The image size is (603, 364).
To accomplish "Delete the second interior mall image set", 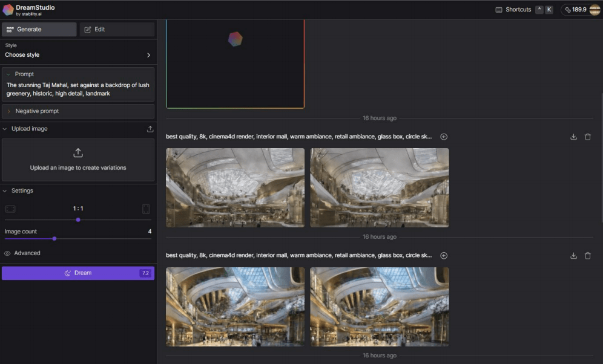I will [587, 256].
